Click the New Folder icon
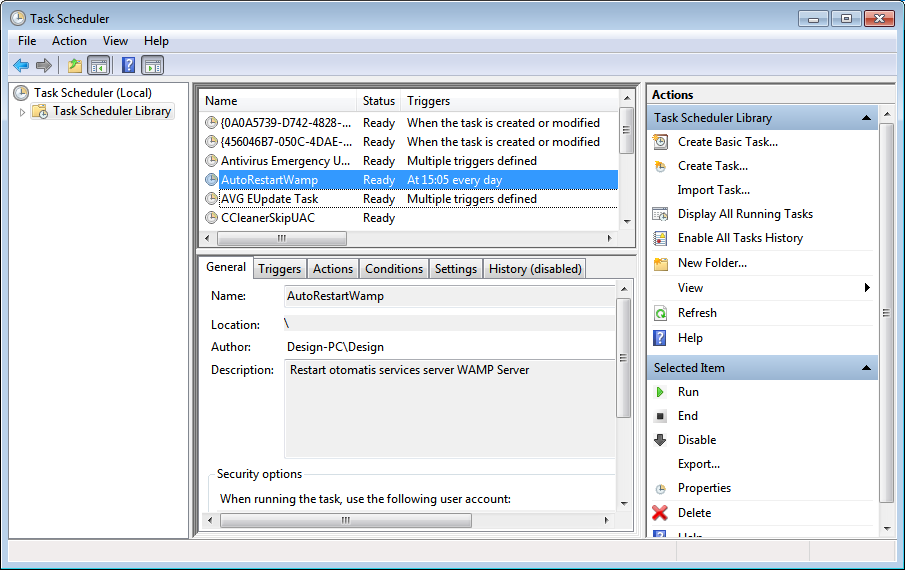This screenshot has height=570, width=905. click(660, 264)
